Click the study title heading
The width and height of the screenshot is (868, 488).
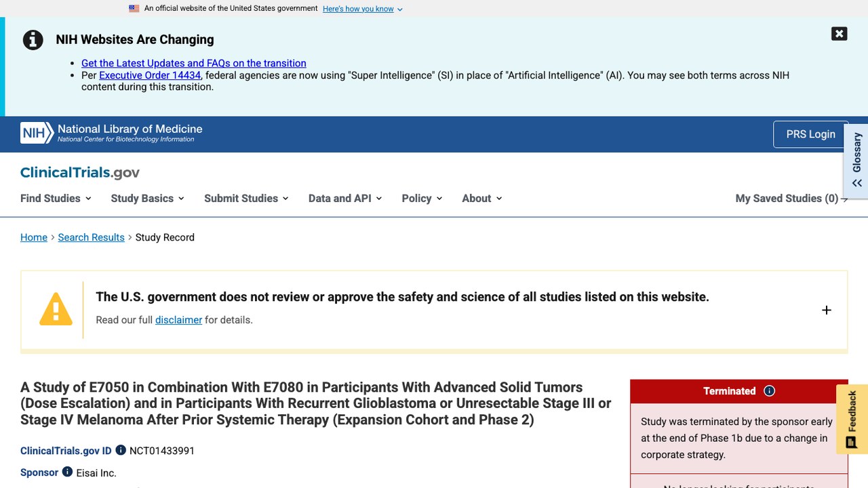316,403
